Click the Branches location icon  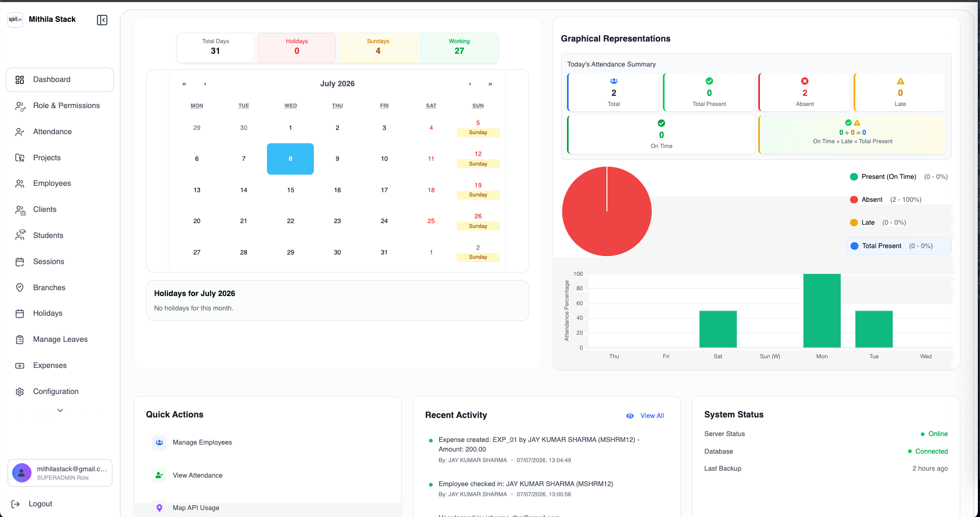(x=20, y=288)
